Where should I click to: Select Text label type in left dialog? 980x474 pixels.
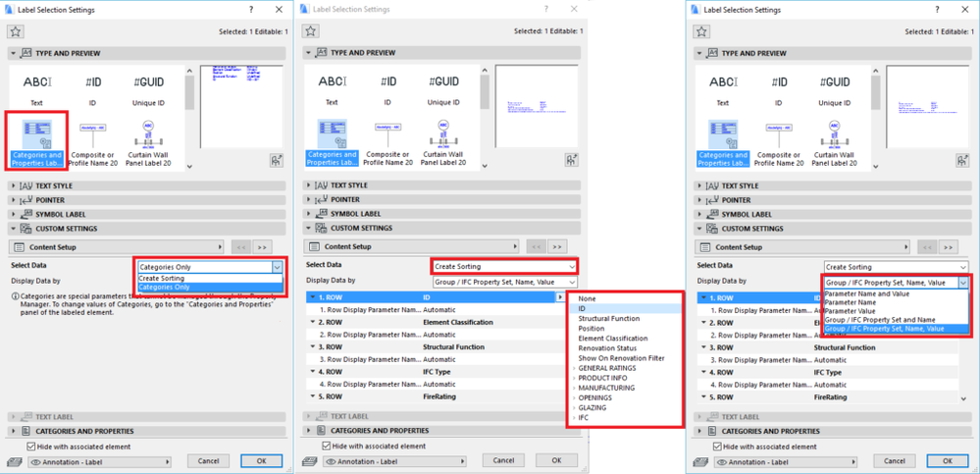(37, 89)
